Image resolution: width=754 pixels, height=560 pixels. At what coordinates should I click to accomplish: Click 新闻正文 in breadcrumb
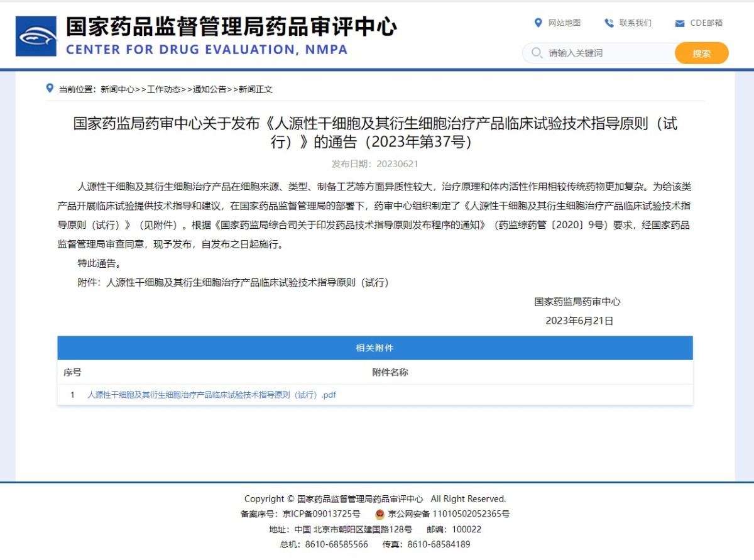256,89
